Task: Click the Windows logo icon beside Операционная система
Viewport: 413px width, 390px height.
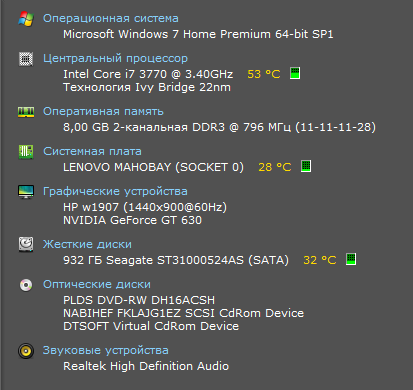Action: click(26, 19)
